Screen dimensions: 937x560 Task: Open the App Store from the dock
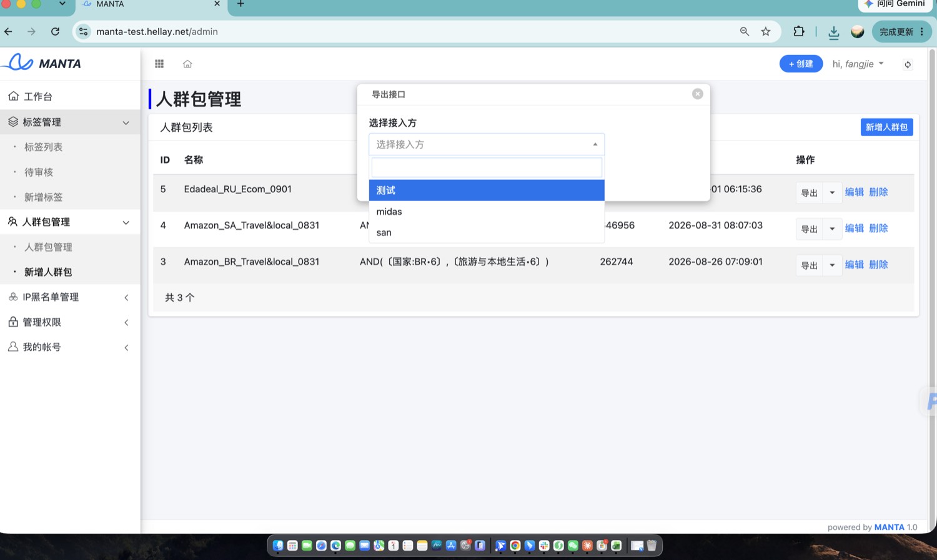(x=451, y=546)
